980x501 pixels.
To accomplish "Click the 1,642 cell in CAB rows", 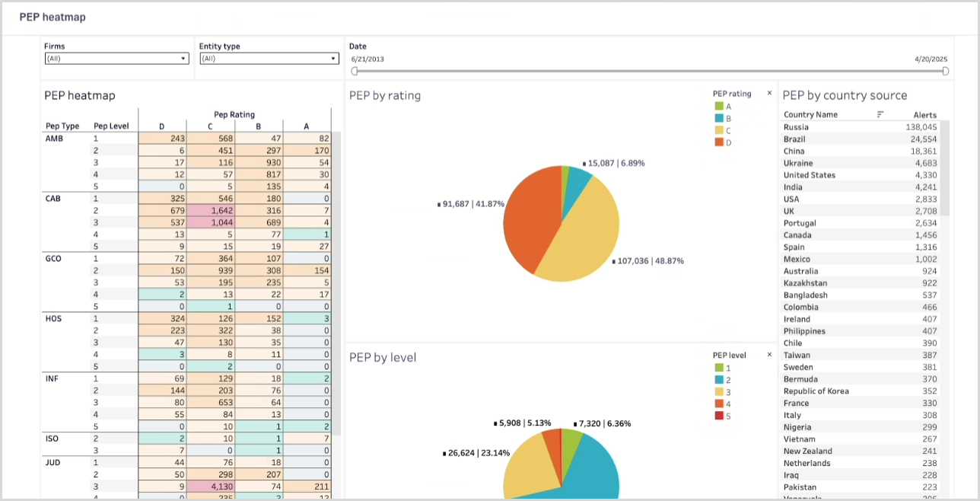I will click(210, 210).
